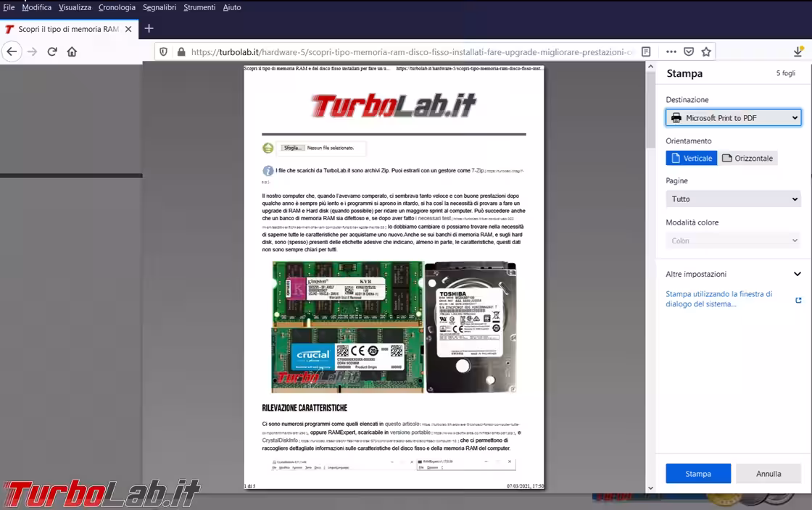Open the Destinazione printer dropdown
812x510 pixels.
pyautogui.click(x=733, y=117)
